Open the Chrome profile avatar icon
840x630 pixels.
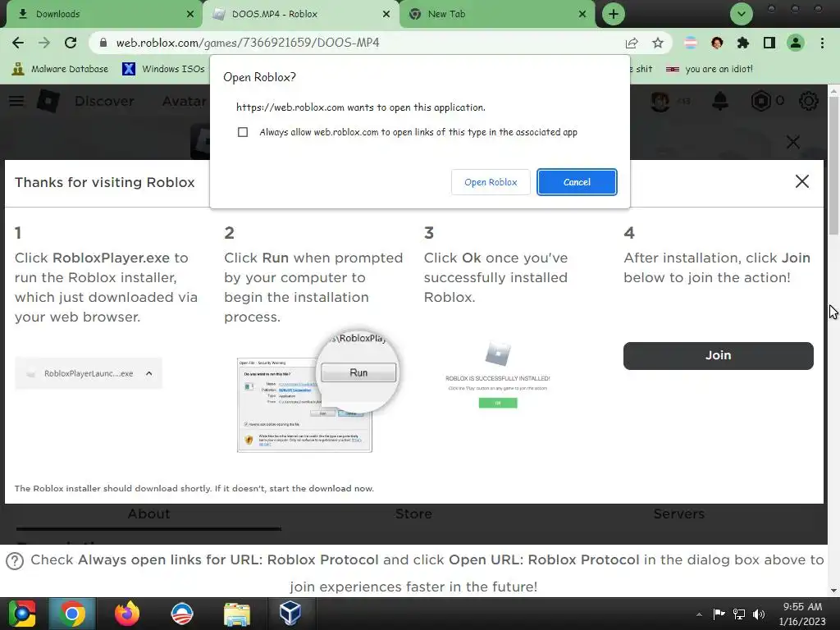[x=796, y=43]
